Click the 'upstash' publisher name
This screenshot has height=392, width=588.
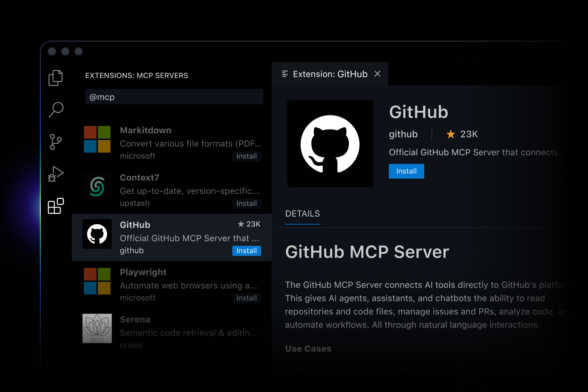[135, 203]
